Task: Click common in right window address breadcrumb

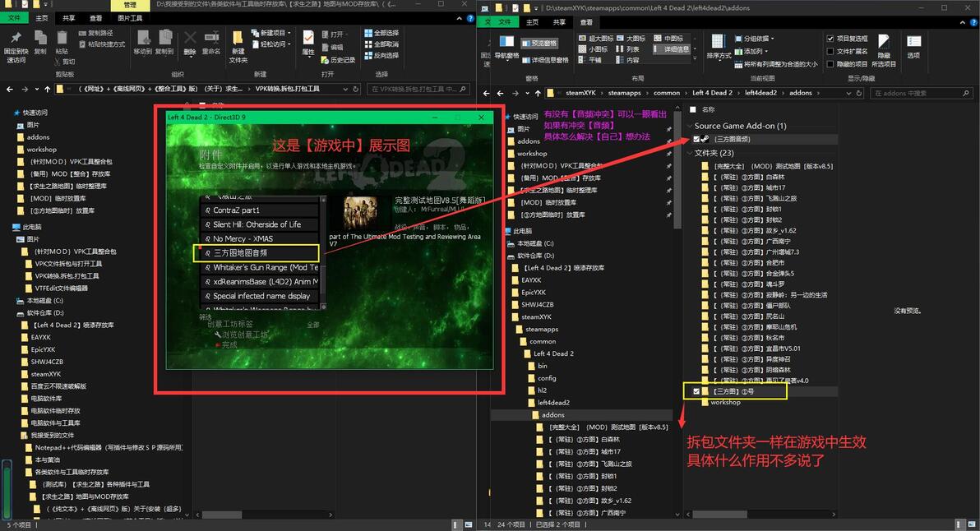Action: pos(666,93)
